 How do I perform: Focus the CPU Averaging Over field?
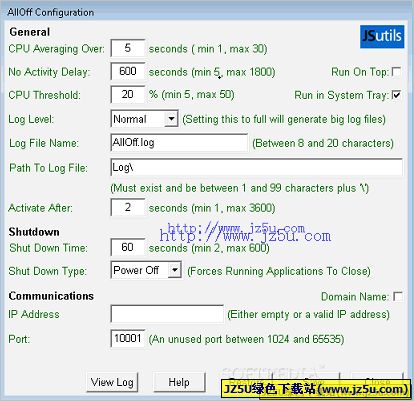pyautogui.click(x=128, y=48)
